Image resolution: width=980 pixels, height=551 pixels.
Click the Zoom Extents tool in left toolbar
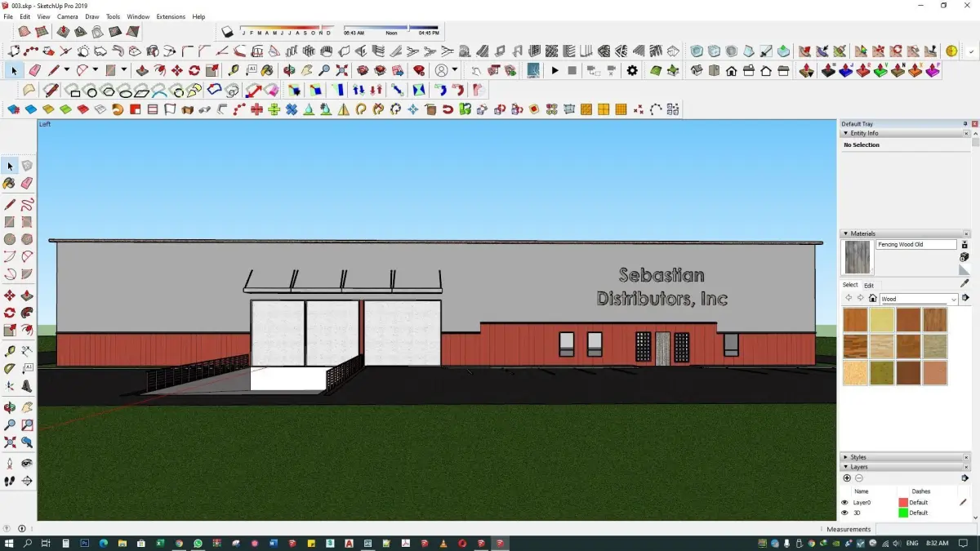pyautogui.click(x=10, y=442)
